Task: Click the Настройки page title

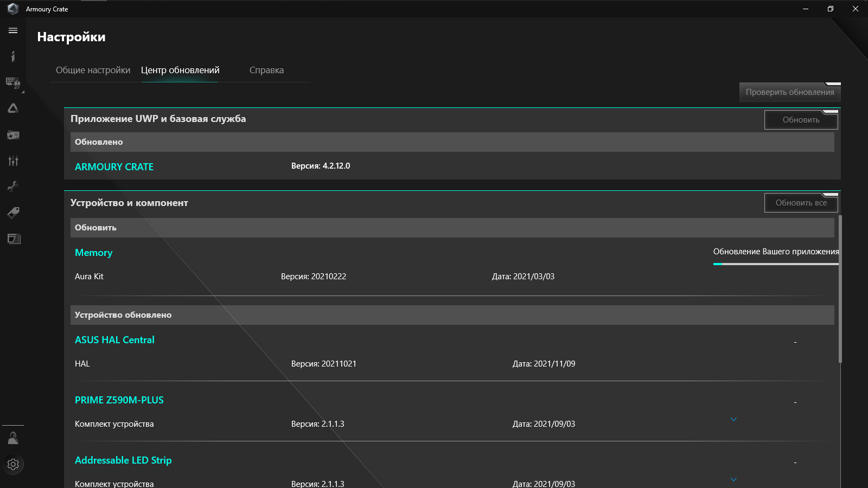Action: tap(72, 37)
